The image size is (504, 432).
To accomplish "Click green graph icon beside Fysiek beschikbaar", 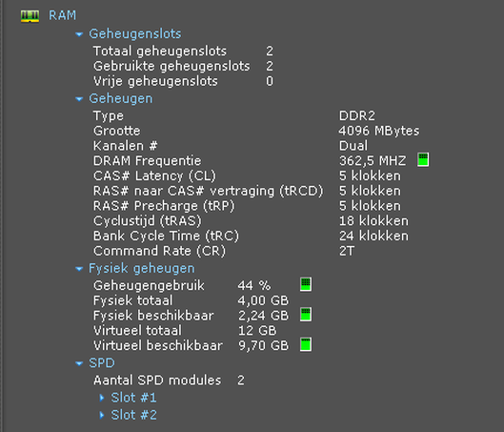I will (x=306, y=315).
